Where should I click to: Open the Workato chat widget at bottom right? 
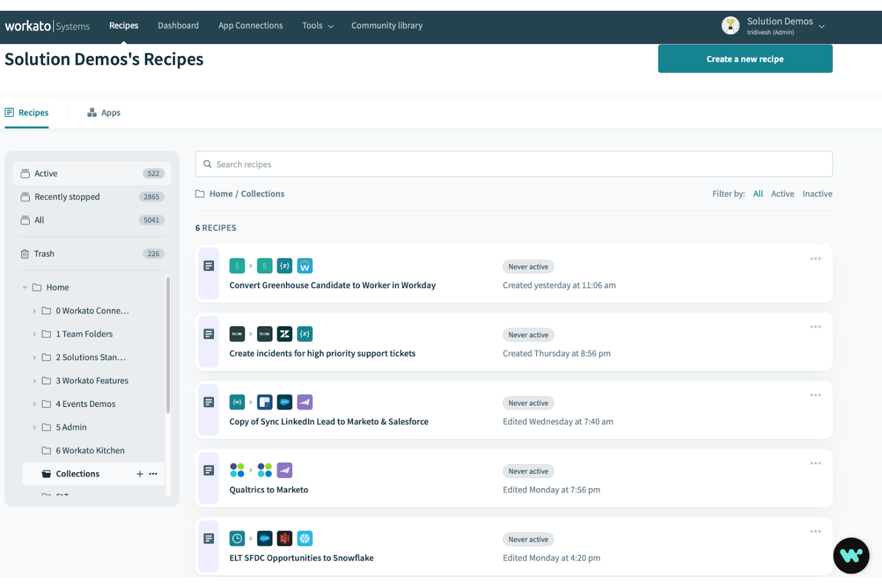pos(851,555)
